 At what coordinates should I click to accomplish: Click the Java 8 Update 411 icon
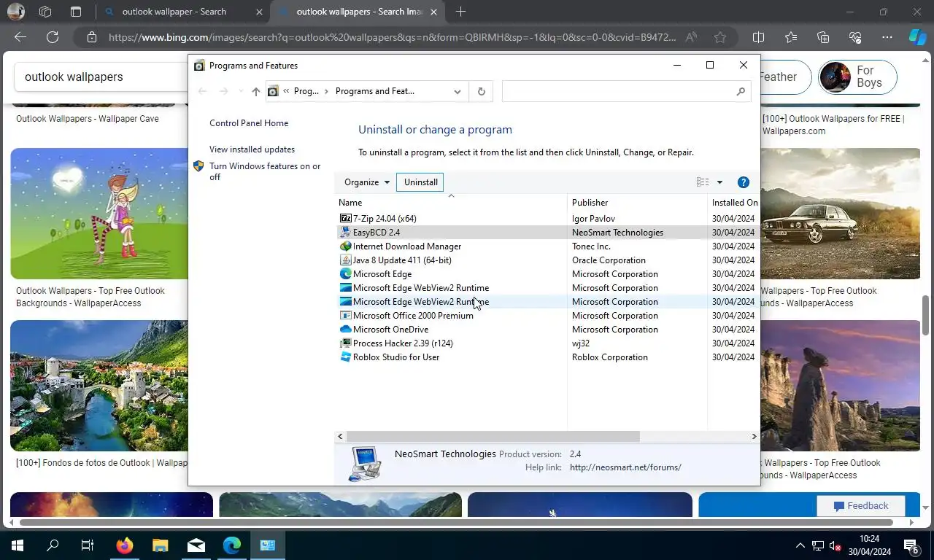pyautogui.click(x=345, y=260)
